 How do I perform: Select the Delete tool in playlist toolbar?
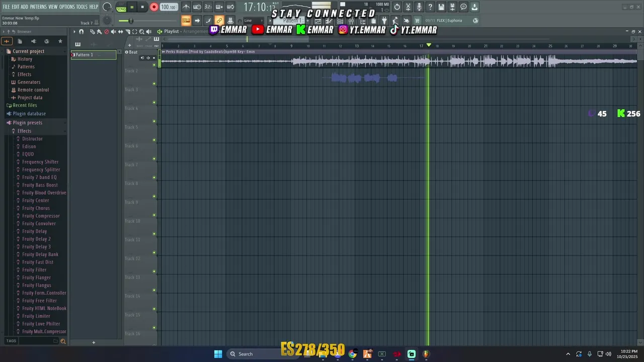(x=106, y=32)
